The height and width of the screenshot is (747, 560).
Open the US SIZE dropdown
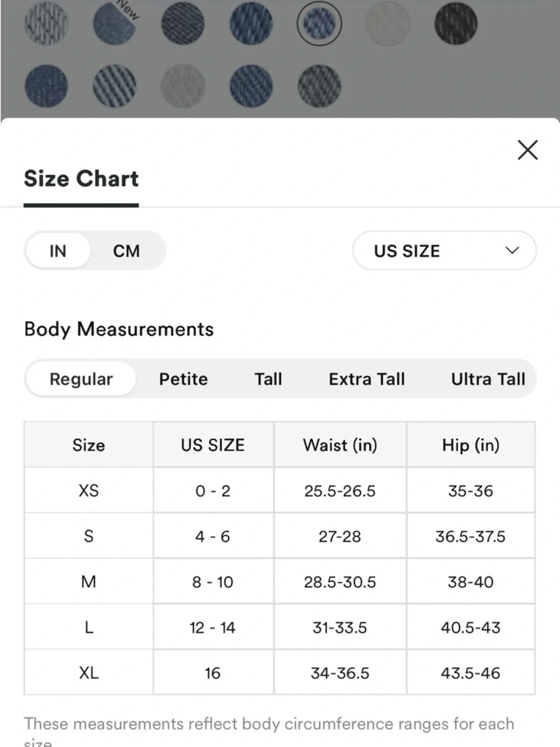(444, 250)
